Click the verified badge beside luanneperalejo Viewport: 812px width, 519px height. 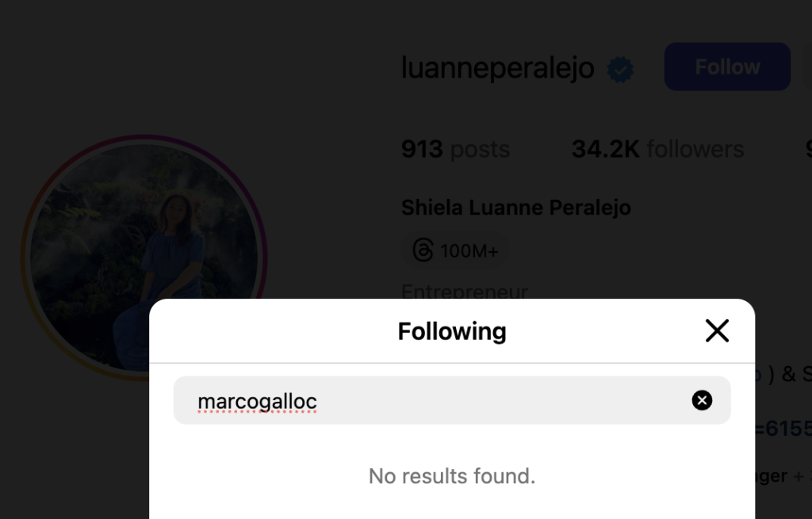pos(620,70)
